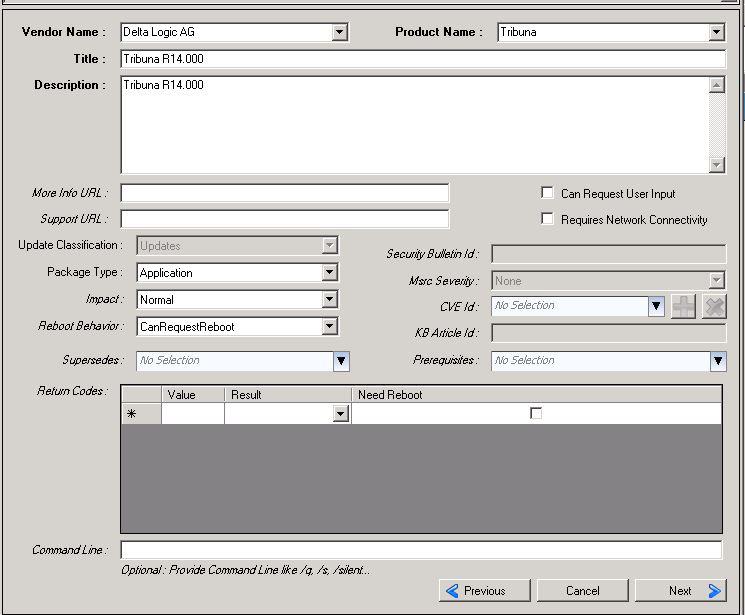Click the Next button
Viewport: 745px width, 615px height.
(x=681, y=590)
